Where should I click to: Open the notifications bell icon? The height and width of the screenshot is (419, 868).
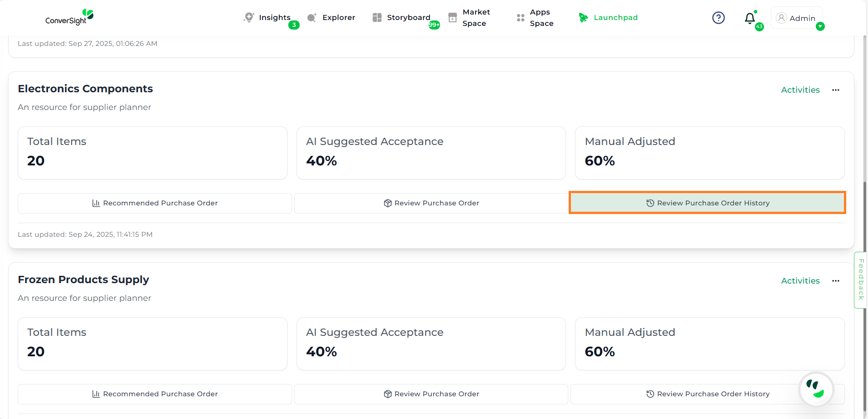click(749, 18)
